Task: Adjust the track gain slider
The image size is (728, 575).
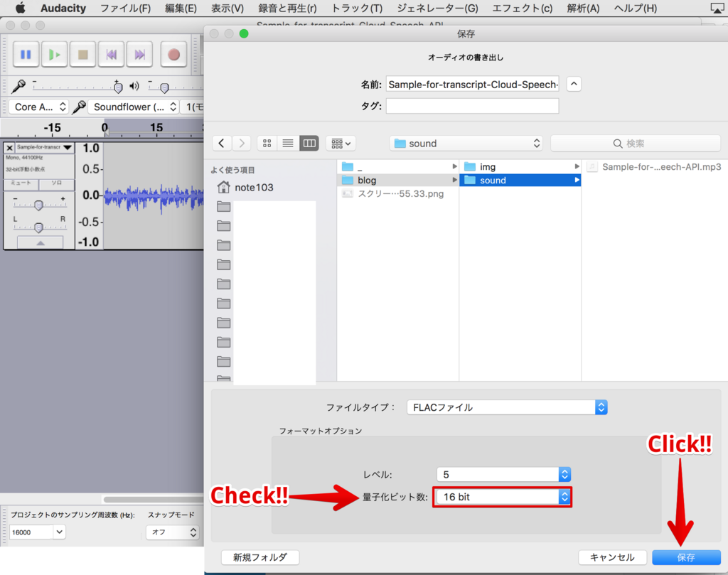Action: [x=39, y=205]
